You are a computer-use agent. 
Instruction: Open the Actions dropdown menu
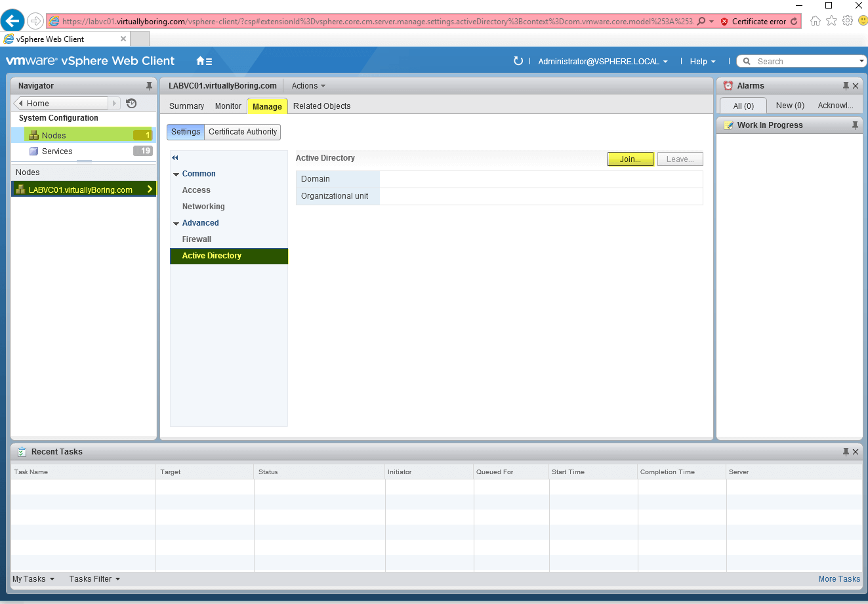pyautogui.click(x=308, y=86)
